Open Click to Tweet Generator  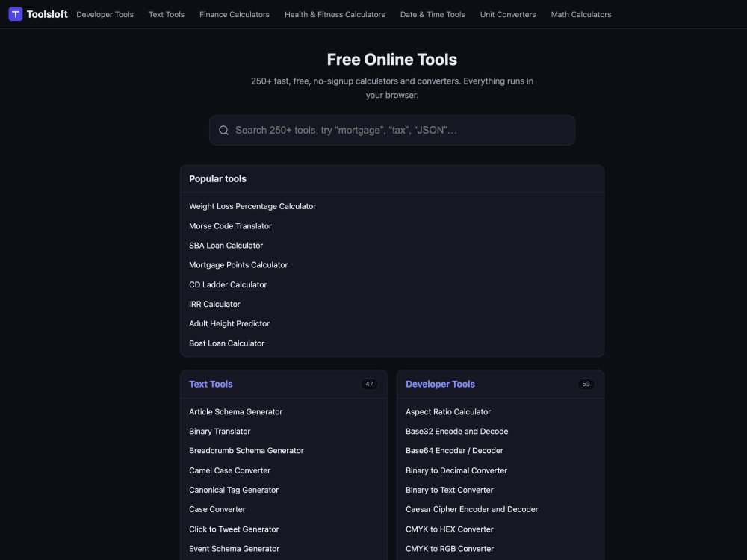234,529
